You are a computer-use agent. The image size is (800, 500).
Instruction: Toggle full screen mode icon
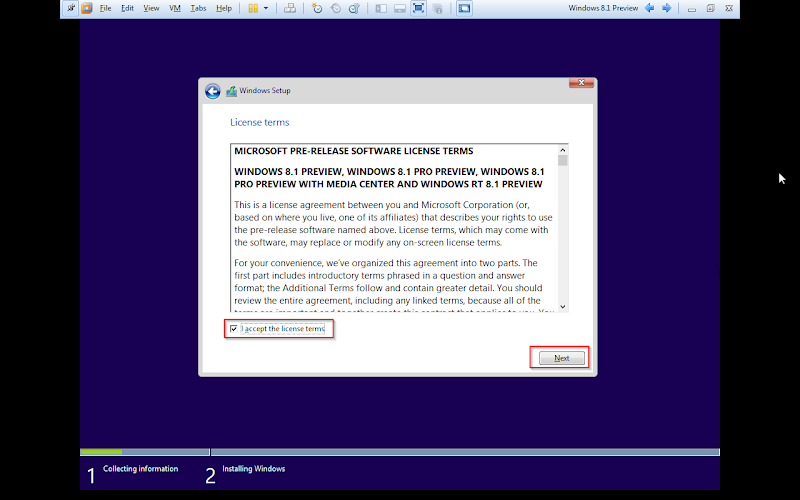click(x=418, y=8)
